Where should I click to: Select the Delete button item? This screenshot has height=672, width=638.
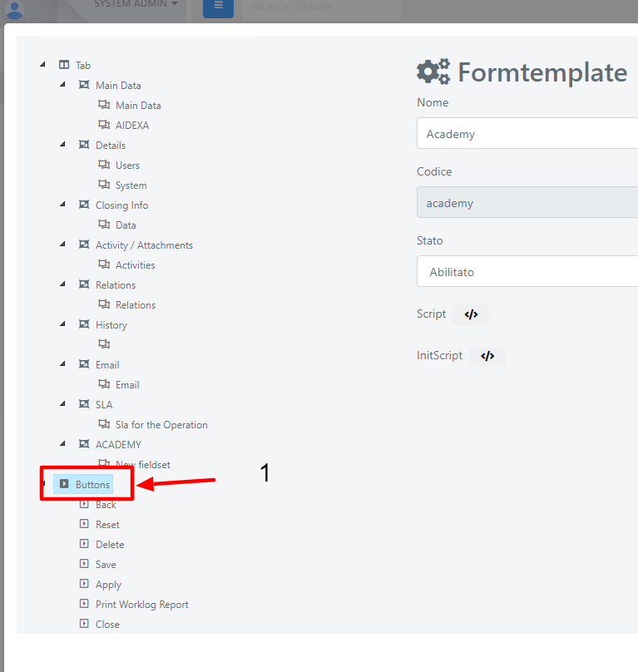click(110, 544)
